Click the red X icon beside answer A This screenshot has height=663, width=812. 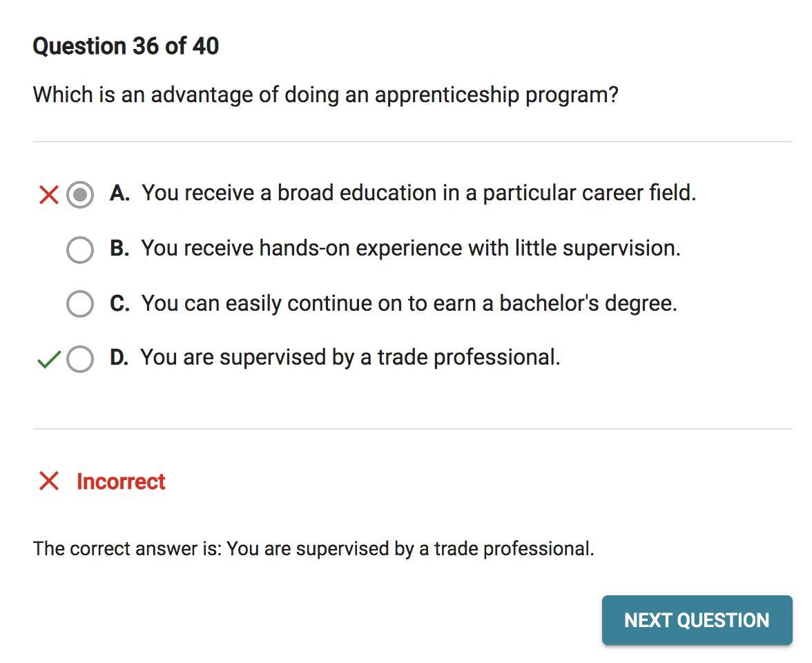pos(49,195)
